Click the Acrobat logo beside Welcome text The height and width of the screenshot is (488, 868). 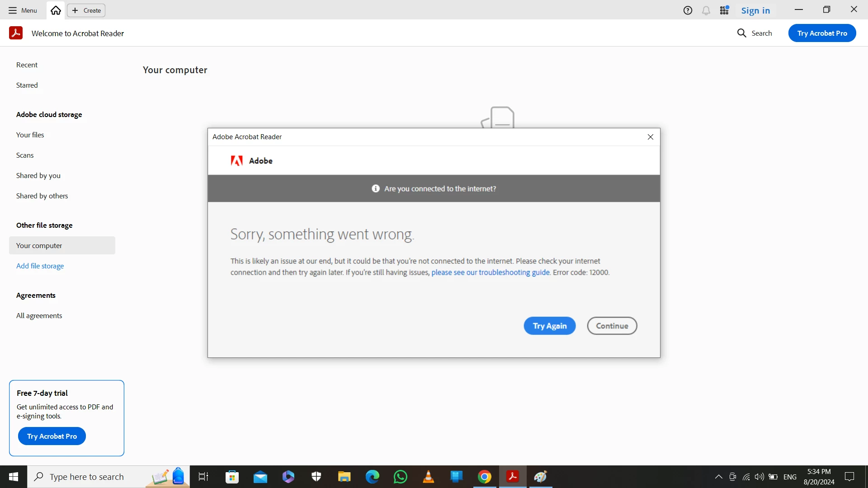16,33
